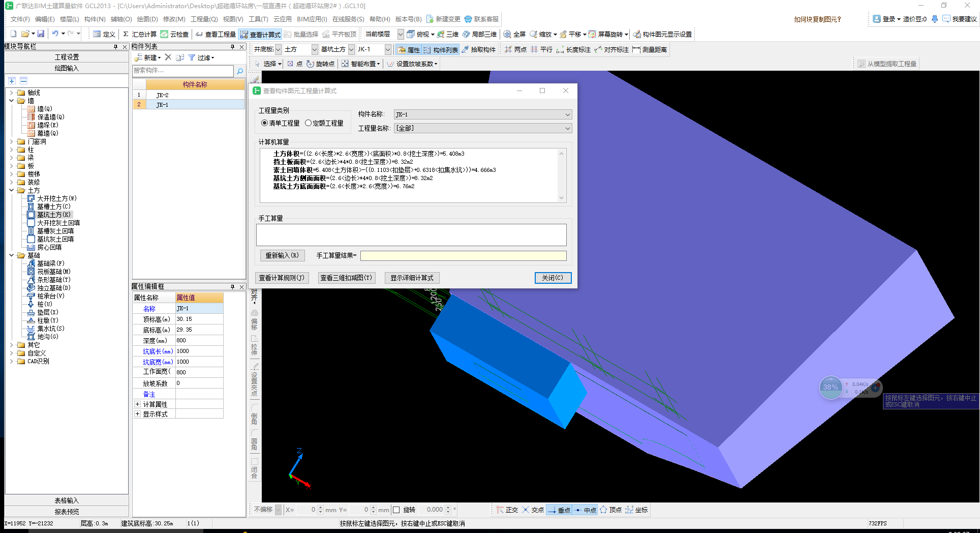This screenshot has width=980, height=533.
Task: Open 基坑土方 type dropdown
Action: (351, 49)
